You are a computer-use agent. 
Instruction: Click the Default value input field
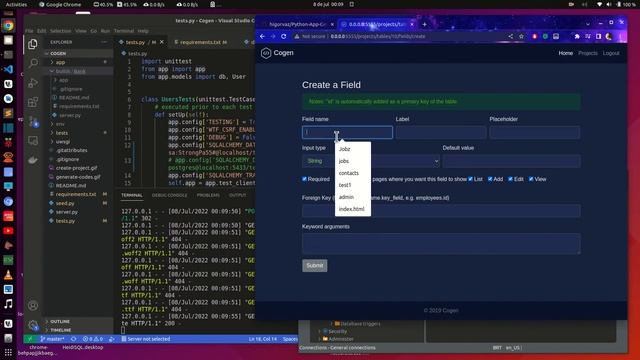click(x=511, y=161)
